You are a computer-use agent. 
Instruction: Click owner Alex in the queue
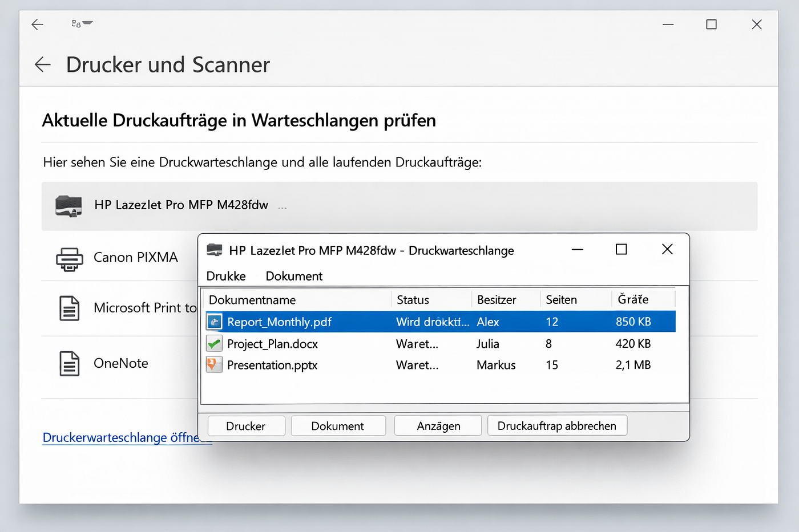point(488,322)
